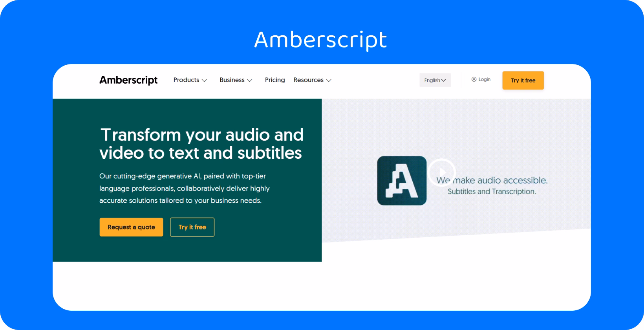The height and width of the screenshot is (330, 644).
Task: Click 'Subtitles and Transcription.' caption
Action: 492,191
